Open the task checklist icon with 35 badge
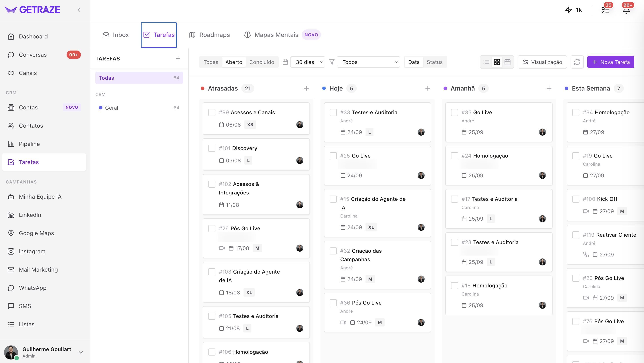 tap(605, 10)
